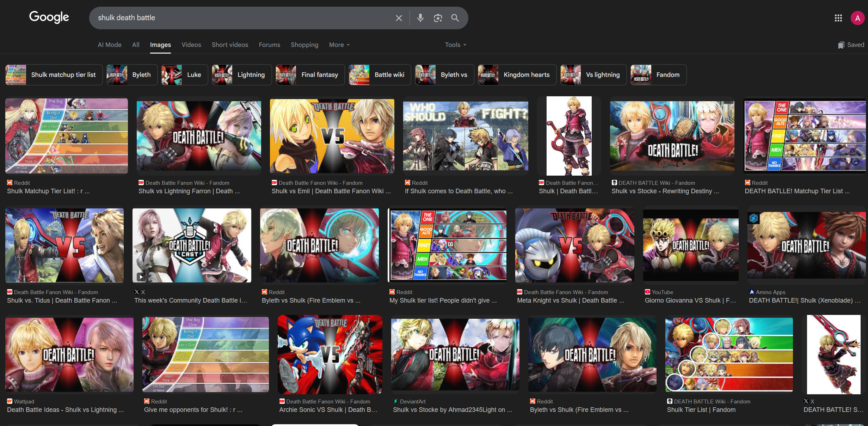
Task: Open 'My Shulk tier list!' Reddit link
Action: pos(443,300)
